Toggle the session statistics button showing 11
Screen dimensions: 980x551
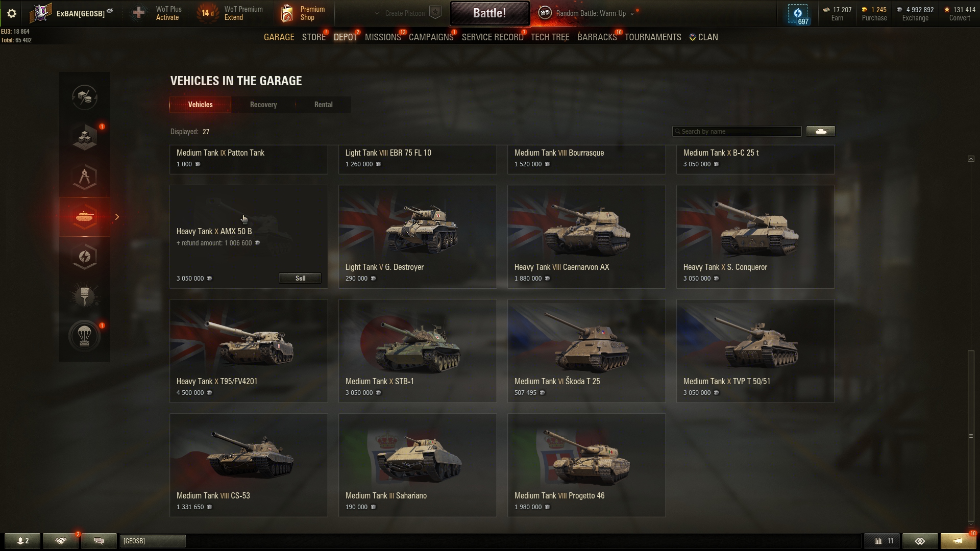pyautogui.click(x=884, y=541)
